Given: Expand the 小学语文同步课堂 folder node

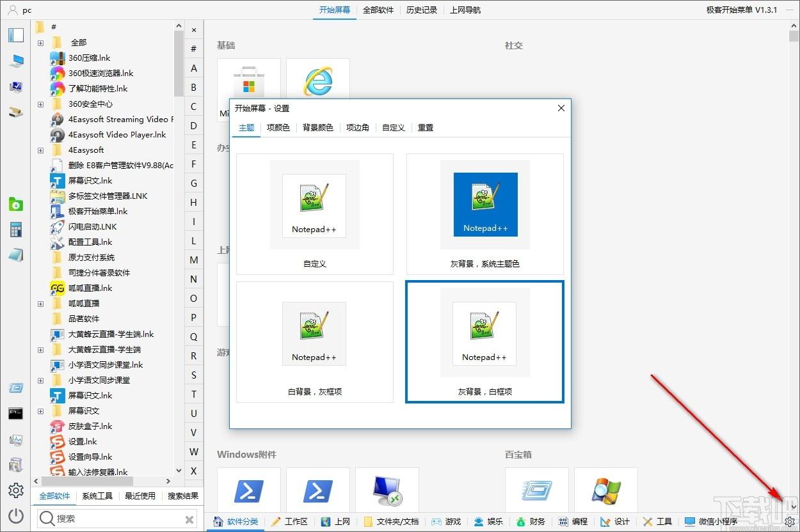Looking at the screenshot, I should coord(40,380).
